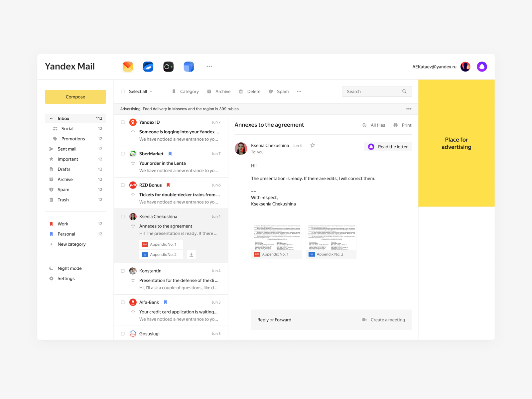Show more apps with header ellipsis
Image resolution: width=532 pixels, height=399 pixels.
tap(209, 66)
